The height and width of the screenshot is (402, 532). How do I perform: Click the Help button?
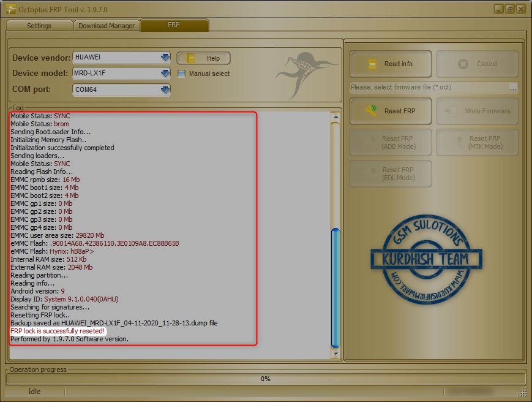point(204,58)
